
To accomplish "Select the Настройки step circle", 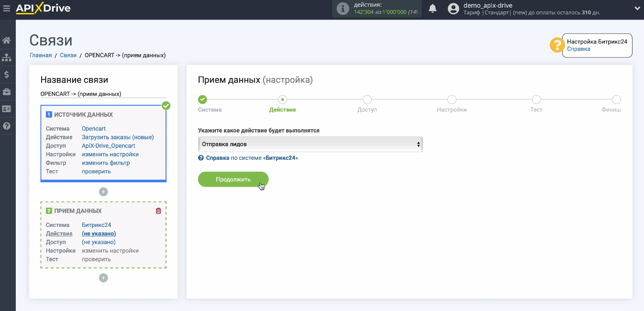I will [x=452, y=100].
